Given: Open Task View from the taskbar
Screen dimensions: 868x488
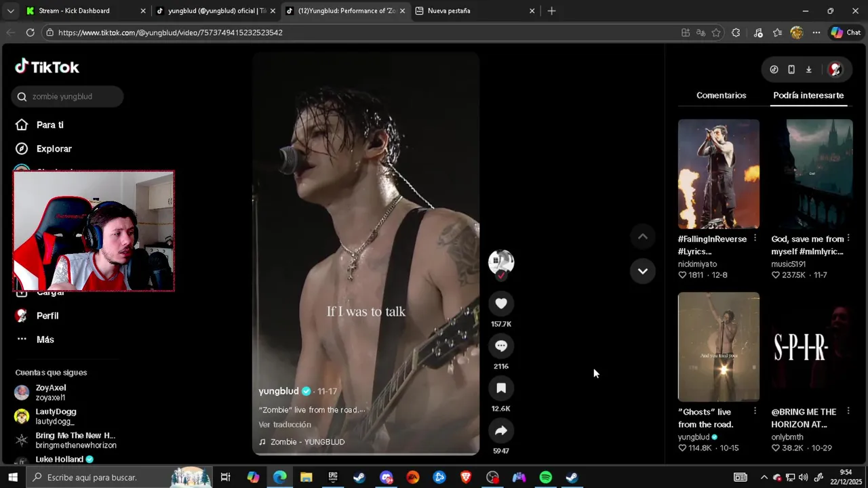Looking at the screenshot, I should click(226, 477).
